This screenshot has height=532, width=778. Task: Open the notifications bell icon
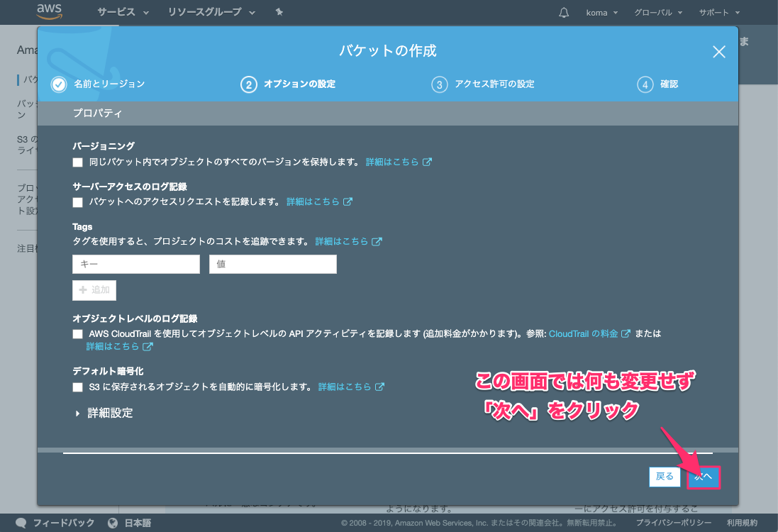pyautogui.click(x=564, y=13)
